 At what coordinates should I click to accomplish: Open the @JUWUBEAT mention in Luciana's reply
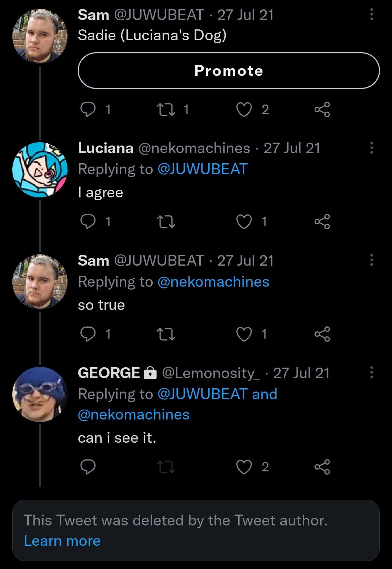[x=203, y=169]
